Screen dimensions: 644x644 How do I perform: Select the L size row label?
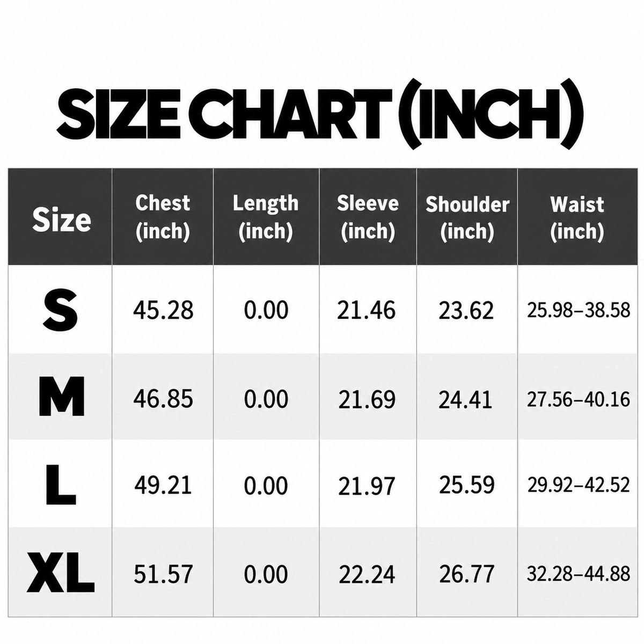tap(60, 486)
